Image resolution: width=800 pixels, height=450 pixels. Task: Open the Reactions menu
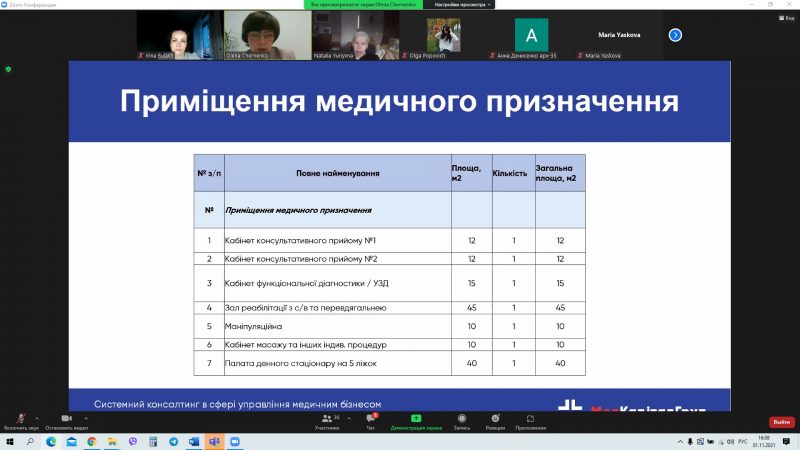(x=495, y=421)
